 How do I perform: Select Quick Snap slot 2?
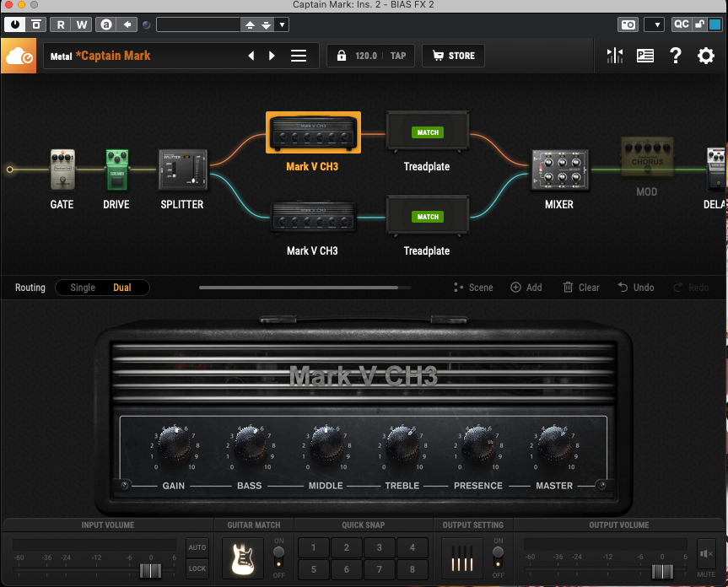[x=347, y=547]
